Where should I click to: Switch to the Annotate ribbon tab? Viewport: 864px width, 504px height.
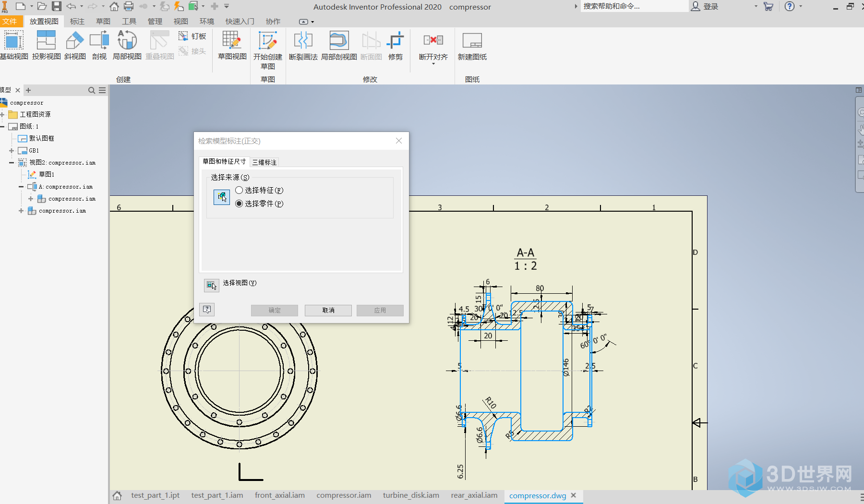tap(77, 22)
